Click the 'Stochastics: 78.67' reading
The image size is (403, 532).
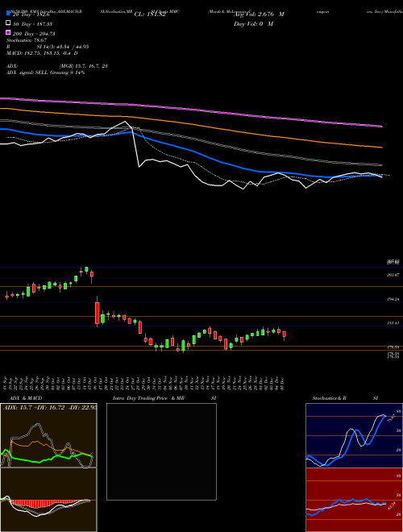[x=27, y=40]
